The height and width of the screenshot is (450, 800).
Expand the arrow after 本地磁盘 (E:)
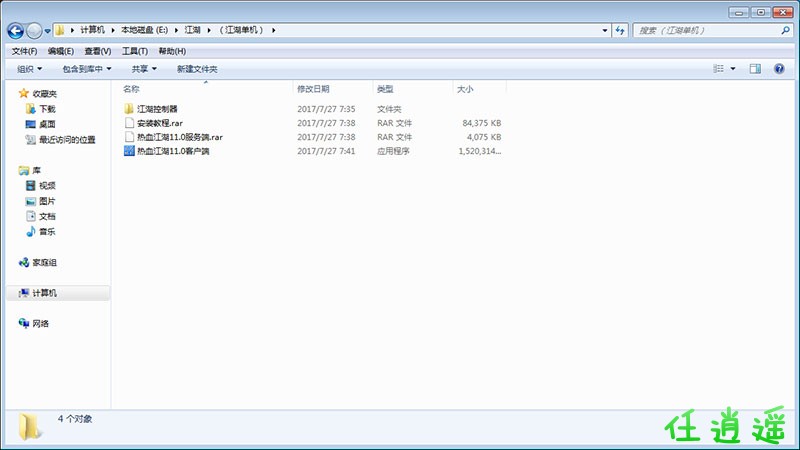pos(176,30)
